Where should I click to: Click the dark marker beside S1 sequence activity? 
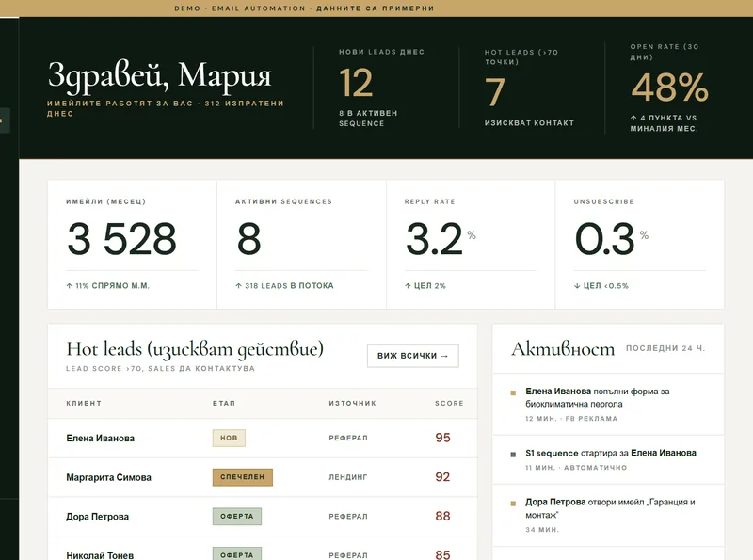[513, 455]
